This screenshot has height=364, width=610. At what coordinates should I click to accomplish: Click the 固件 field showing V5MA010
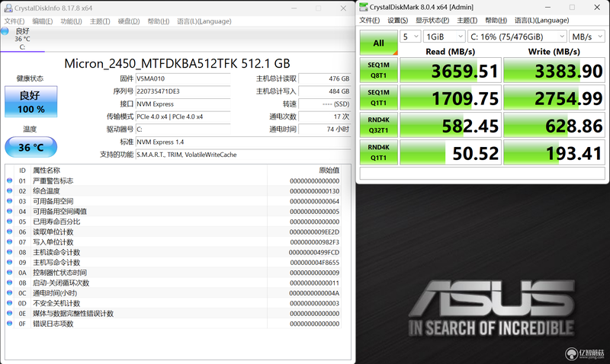pyautogui.click(x=183, y=78)
